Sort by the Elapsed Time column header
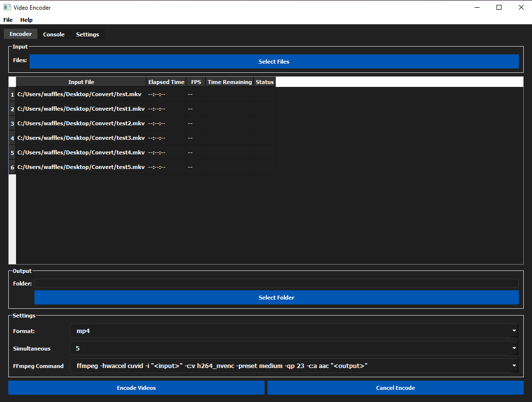The width and height of the screenshot is (532, 402). pos(166,82)
